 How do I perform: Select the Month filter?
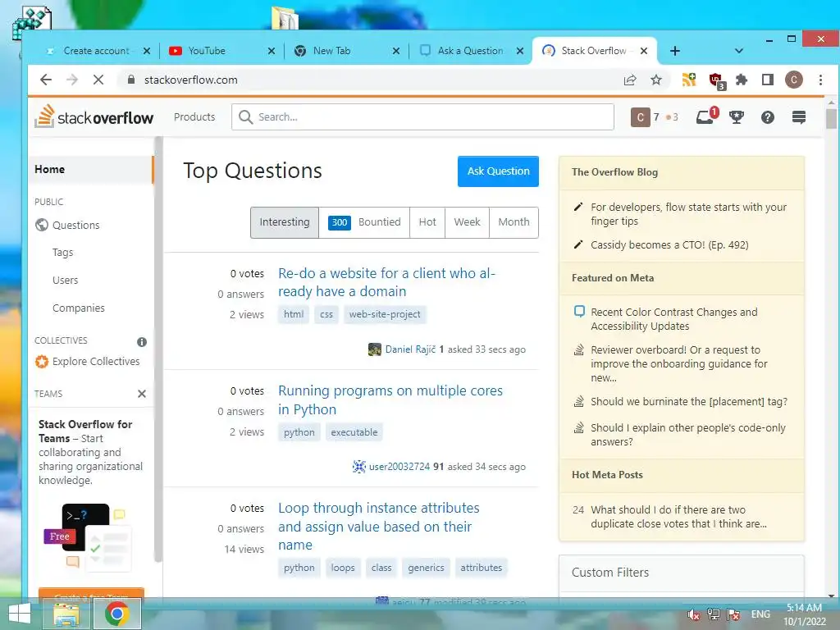pos(514,222)
